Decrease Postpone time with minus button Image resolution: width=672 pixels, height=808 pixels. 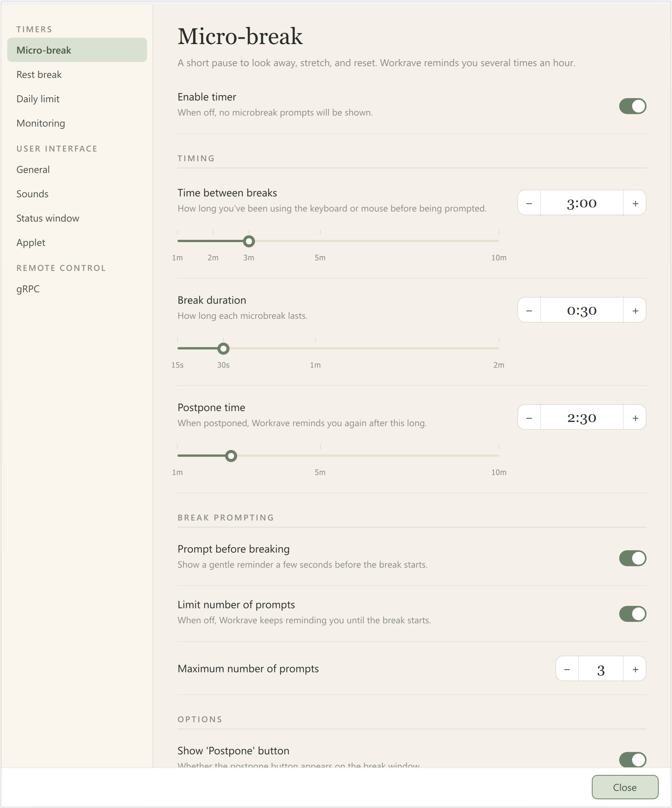tap(529, 418)
